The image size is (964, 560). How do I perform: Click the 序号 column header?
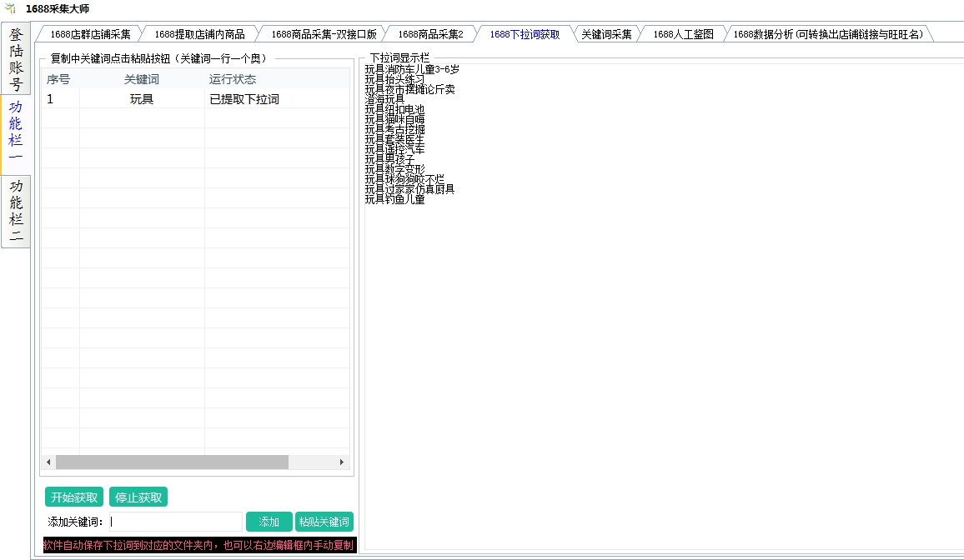(58, 79)
